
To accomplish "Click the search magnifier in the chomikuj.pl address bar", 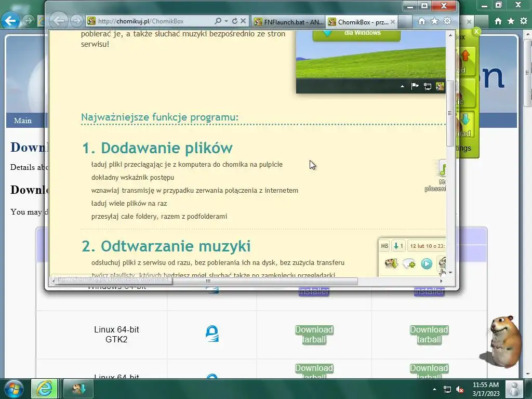I will (218, 21).
